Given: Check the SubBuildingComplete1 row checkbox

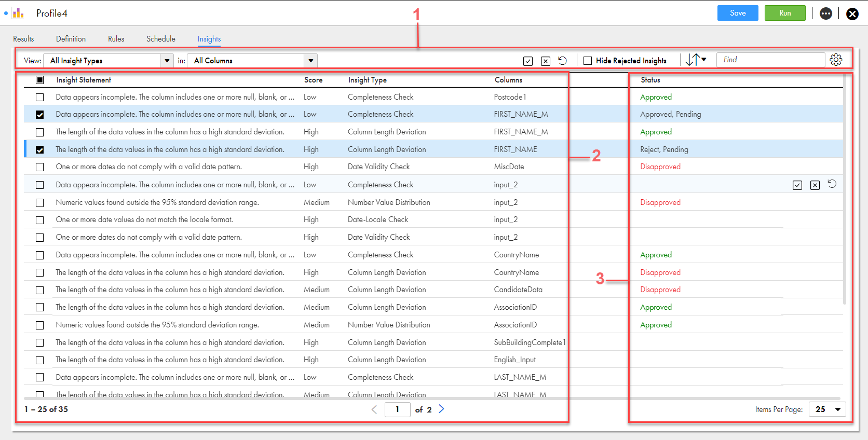Looking at the screenshot, I should 40,343.
